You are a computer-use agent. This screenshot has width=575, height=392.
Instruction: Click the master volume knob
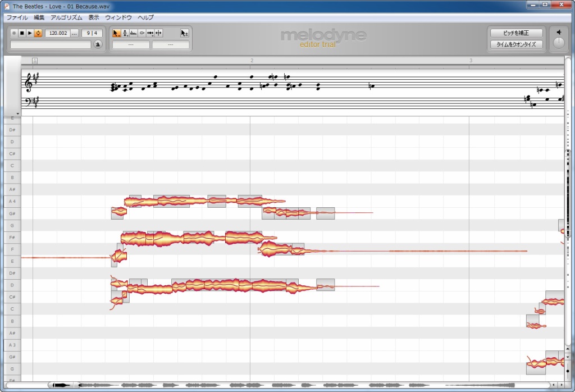click(559, 43)
